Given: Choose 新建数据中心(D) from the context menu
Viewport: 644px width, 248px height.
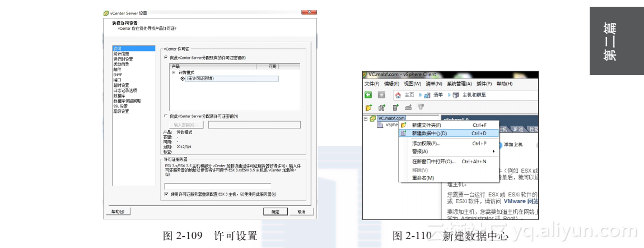Looking at the screenshot, I should 449,133.
